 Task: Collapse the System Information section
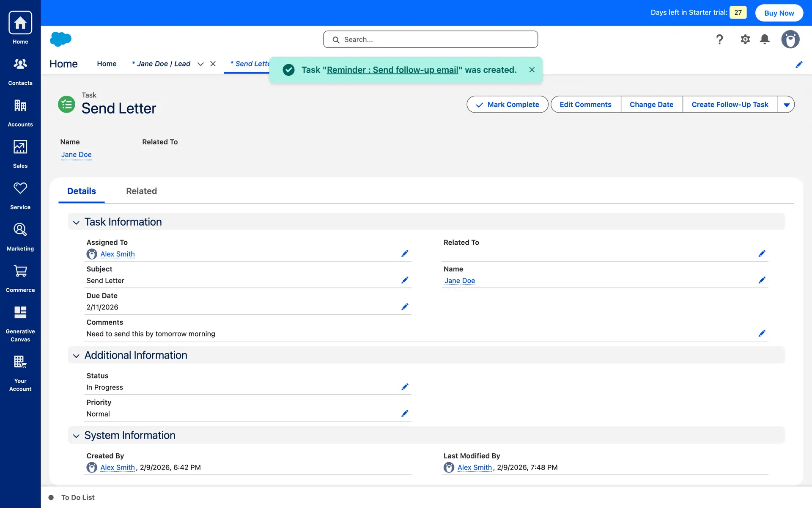(x=76, y=436)
